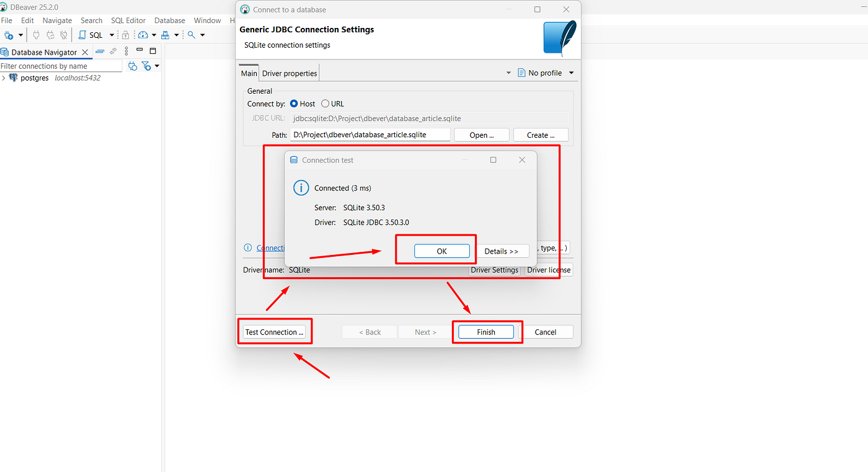Screen dimensions: 868x472
Task: Expand the dashboard gauge dropdown arrow
Action: pyautogui.click(x=153, y=35)
